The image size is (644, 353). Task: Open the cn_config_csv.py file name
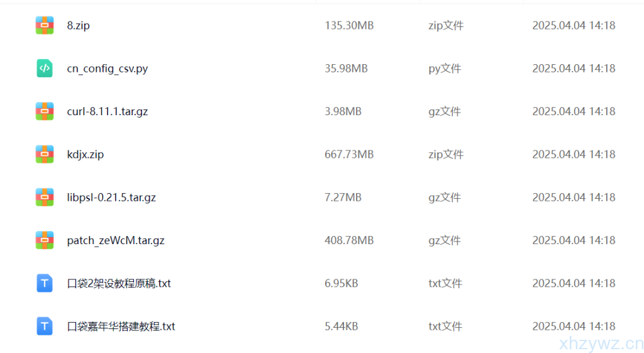(x=108, y=69)
